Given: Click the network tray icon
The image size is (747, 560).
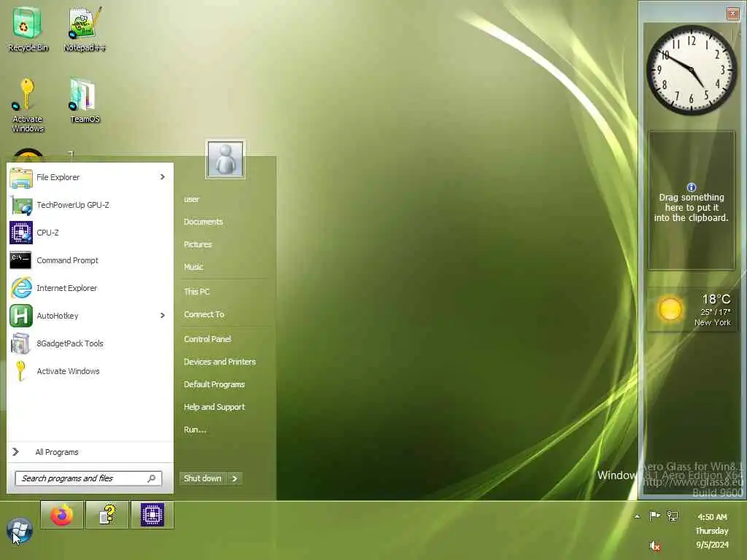Looking at the screenshot, I should [x=672, y=516].
